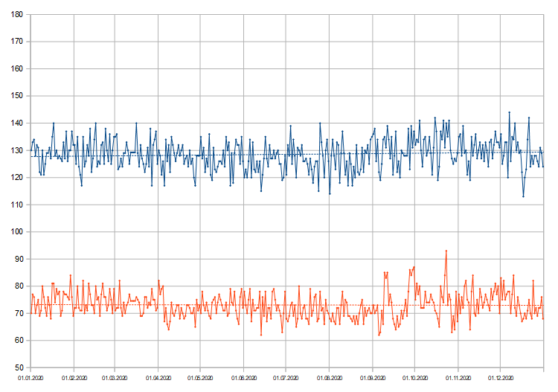Click the 180 value on y-axis
This screenshot has height=392, width=558.
(x=16, y=15)
